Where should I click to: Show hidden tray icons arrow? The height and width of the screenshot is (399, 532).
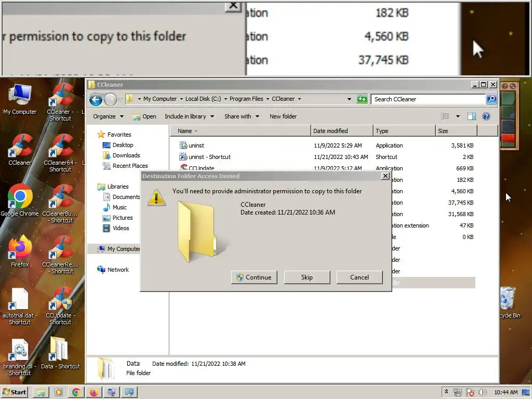446,392
